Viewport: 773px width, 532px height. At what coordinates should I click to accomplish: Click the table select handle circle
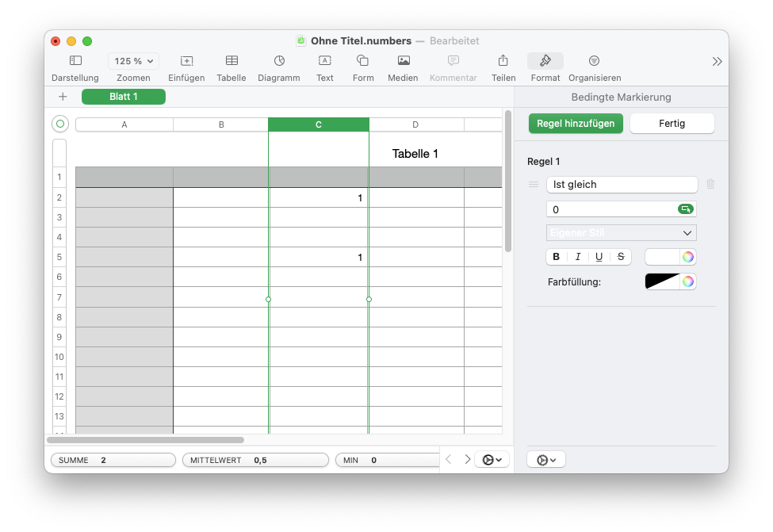[60, 124]
